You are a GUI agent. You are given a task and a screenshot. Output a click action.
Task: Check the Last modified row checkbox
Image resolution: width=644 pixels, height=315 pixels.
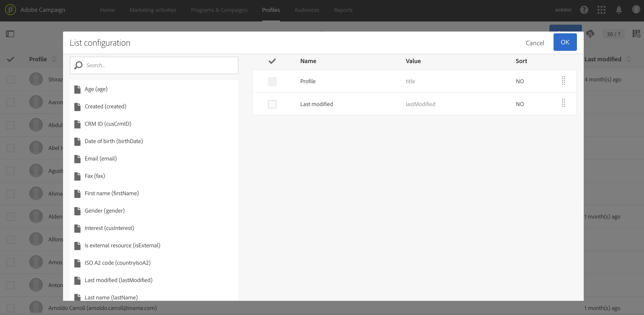point(272,104)
